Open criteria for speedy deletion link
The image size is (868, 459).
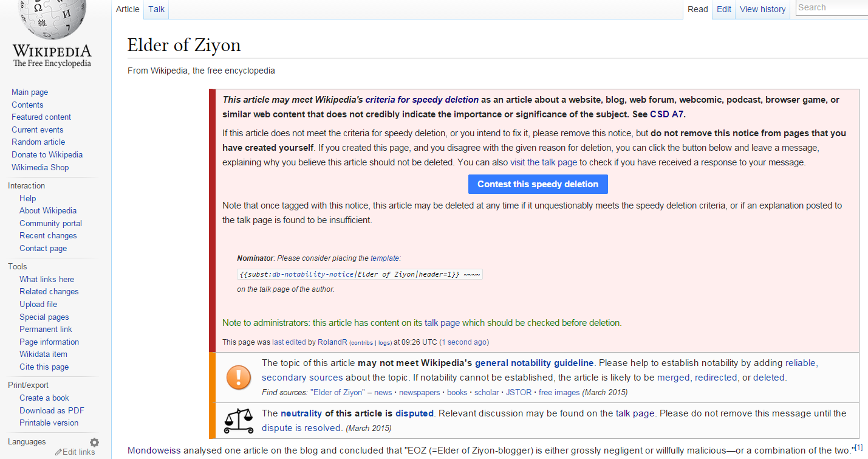(x=422, y=100)
